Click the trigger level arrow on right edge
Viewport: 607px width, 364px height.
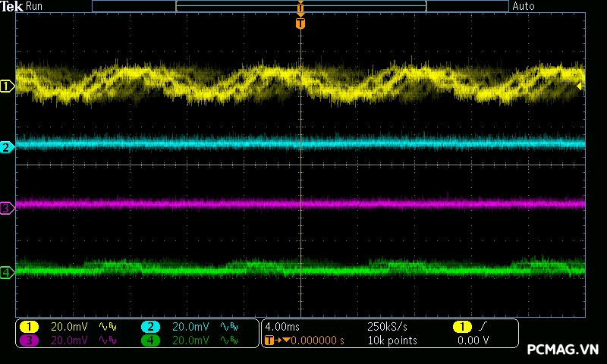click(580, 86)
